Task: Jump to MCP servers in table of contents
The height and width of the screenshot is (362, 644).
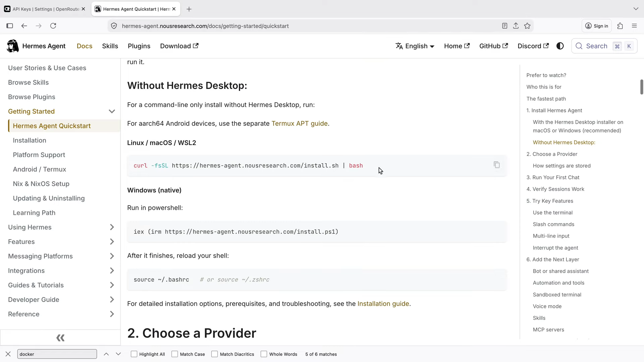Action: [548, 329]
